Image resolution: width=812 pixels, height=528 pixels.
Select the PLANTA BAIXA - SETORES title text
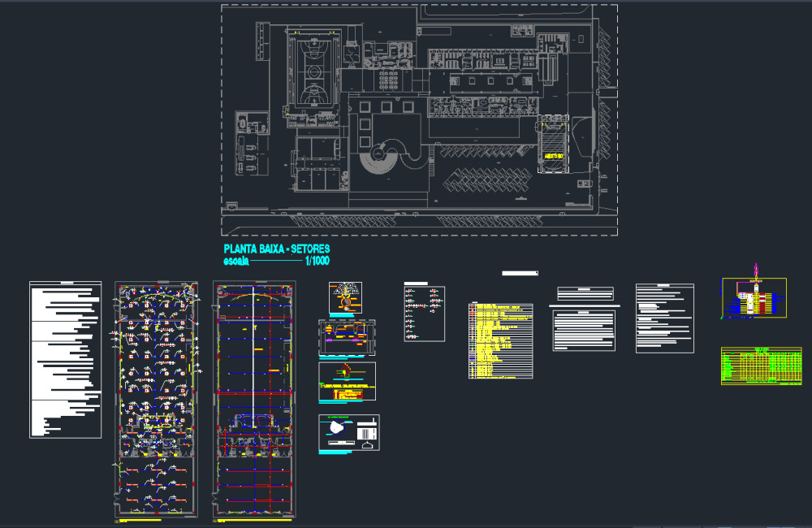click(277, 249)
